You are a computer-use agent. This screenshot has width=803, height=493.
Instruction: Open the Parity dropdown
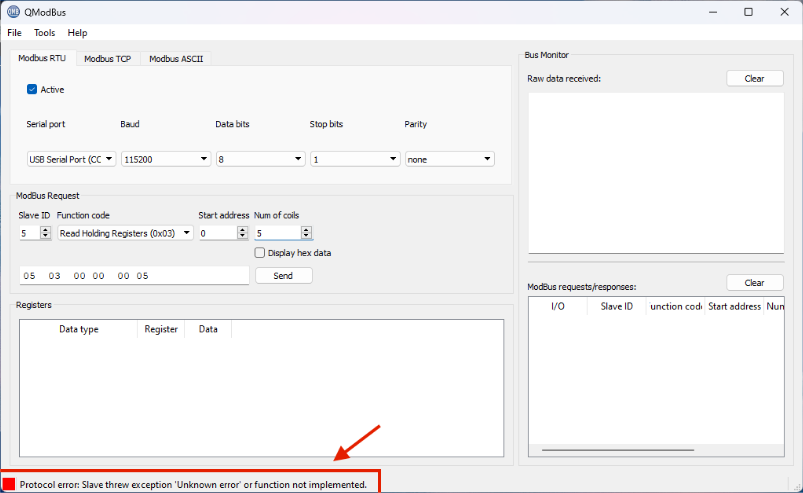point(450,159)
